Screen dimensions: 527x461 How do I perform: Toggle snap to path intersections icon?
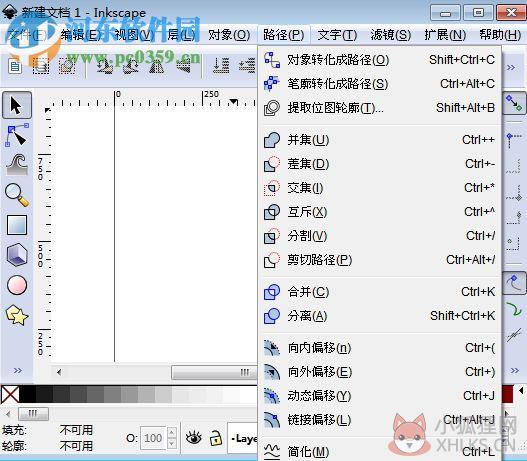point(514,335)
